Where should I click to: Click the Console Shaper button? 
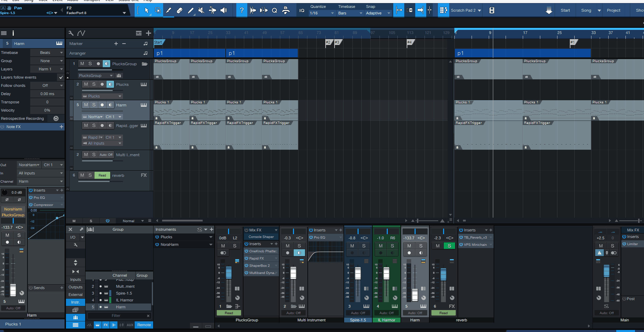point(261,237)
